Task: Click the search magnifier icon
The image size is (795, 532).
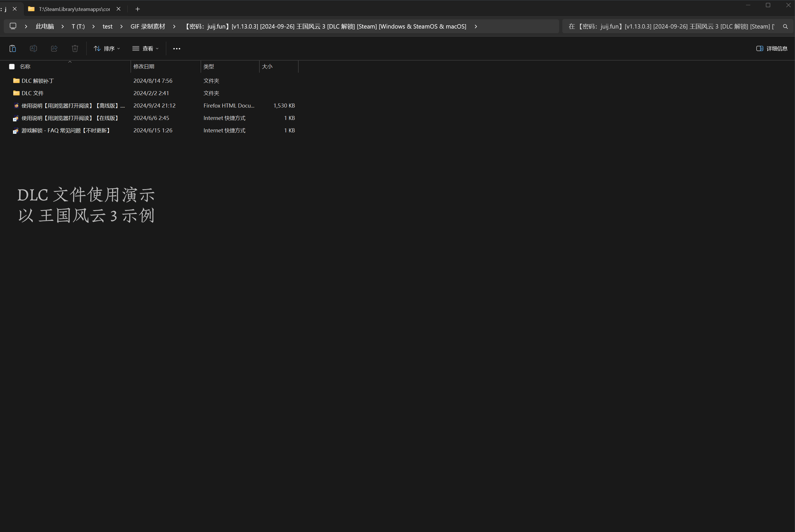Action: (785, 27)
